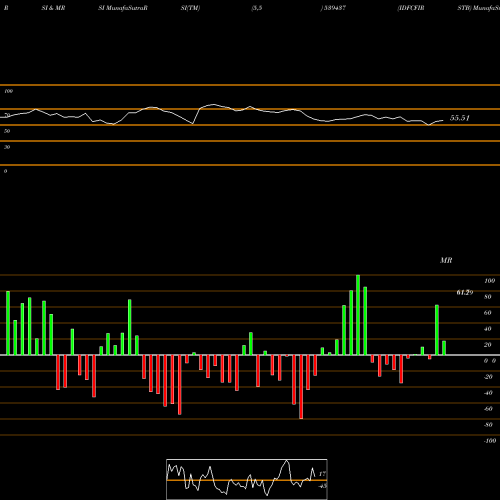Screen dimensions: 500x500
Task: Open the mini overview chart thumbnail
Action: pyautogui.click(x=247, y=479)
